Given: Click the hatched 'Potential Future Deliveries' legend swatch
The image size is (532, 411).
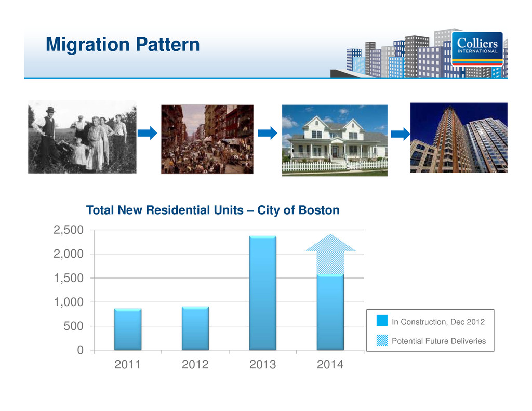Looking at the screenshot, I should 382,340.
